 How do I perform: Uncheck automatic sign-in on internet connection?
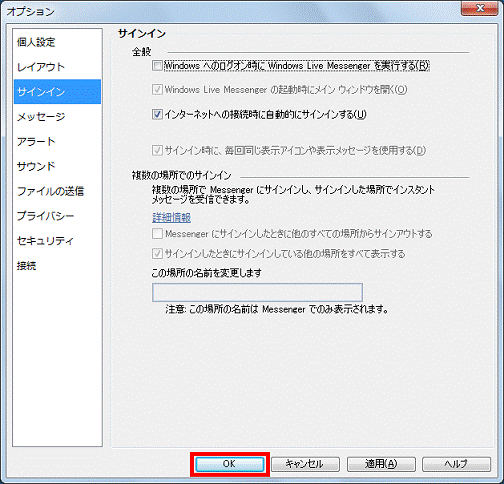click(157, 114)
